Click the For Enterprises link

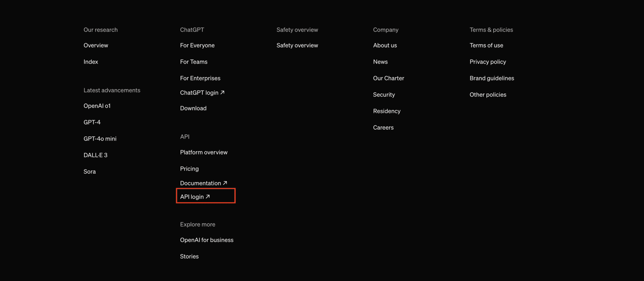pyautogui.click(x=200, y=78)
